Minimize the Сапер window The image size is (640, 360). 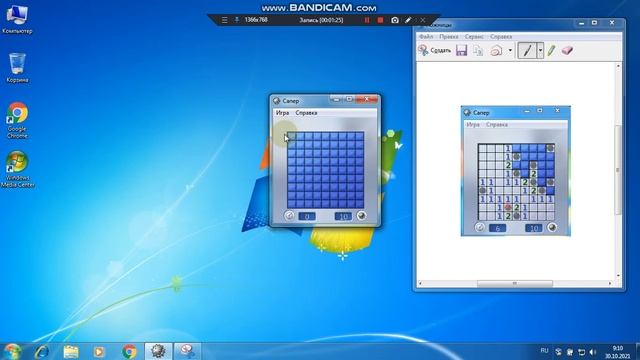pyautogui.click(x=336, y=99)
